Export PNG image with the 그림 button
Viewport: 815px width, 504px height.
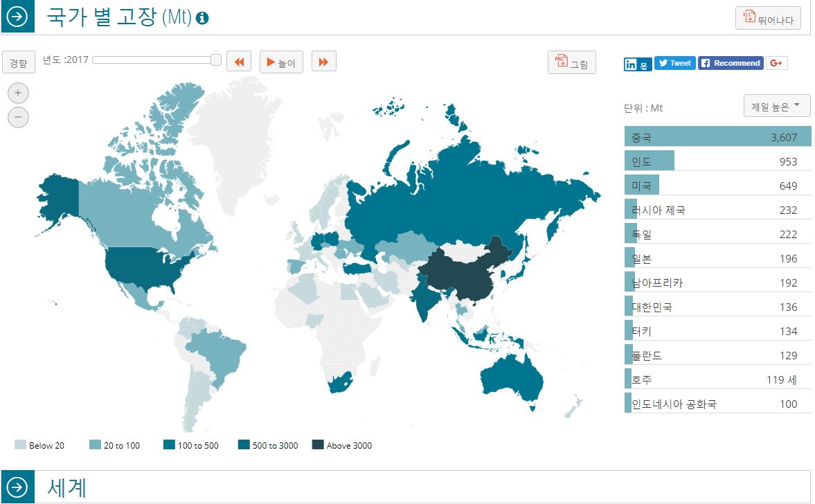(x=571, y=63)
